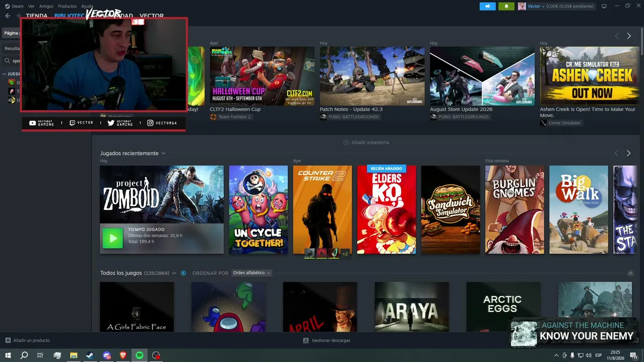Select the Counter-Strike 2 game cover

323,210
